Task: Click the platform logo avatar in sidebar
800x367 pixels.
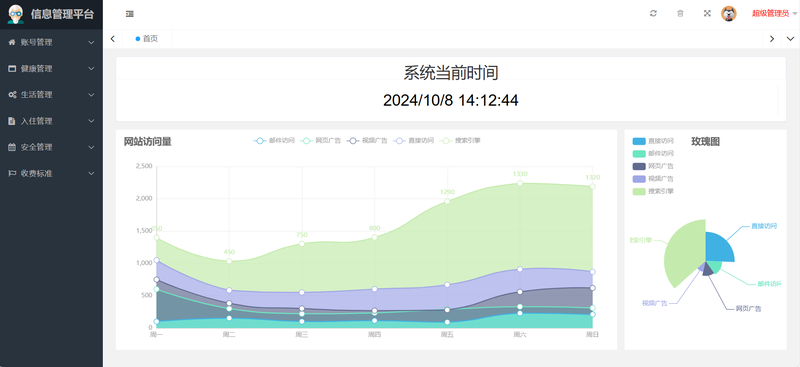Action: 16,14
